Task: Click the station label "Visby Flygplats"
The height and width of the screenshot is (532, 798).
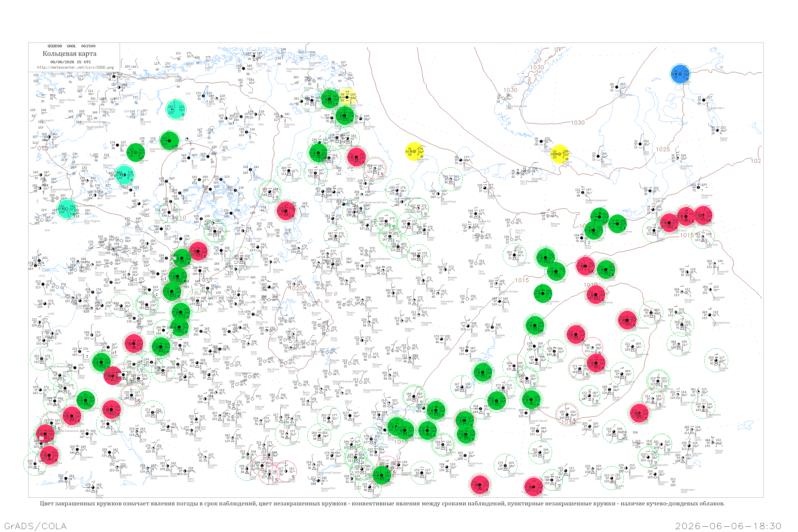Action: 92,221
